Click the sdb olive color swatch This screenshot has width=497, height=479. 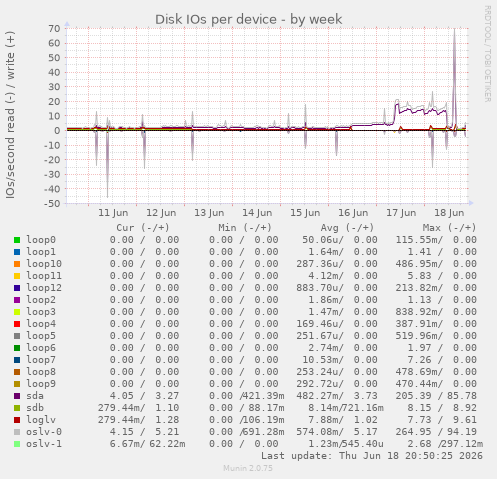point(17,408)
